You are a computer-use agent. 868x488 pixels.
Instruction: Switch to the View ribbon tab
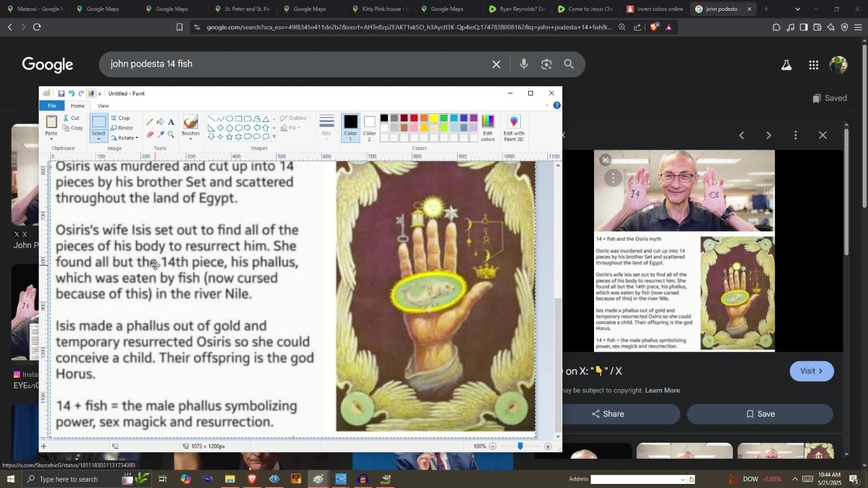click(103, 106)
